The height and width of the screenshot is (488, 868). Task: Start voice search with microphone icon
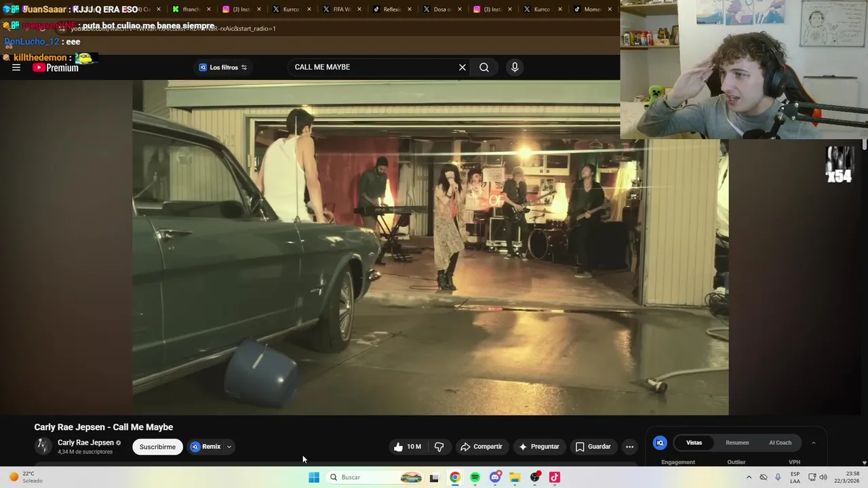(x=515, y=67)
